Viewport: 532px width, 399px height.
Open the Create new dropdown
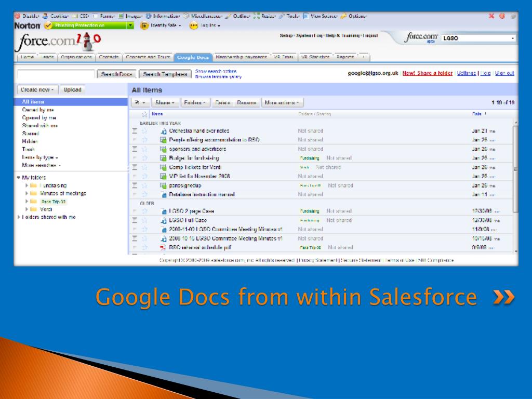pyautogui.click(x=37, y=89)
